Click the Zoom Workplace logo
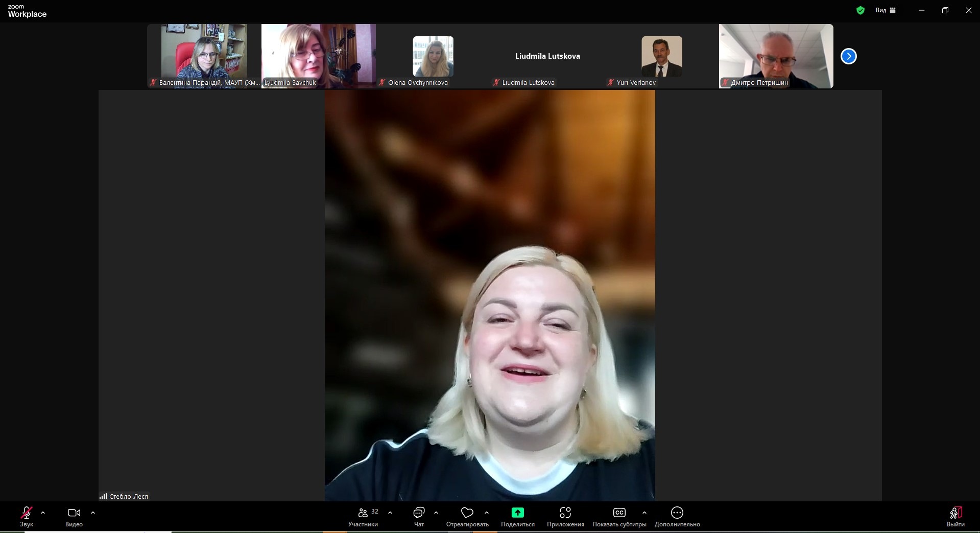 (x=27, y=11)
